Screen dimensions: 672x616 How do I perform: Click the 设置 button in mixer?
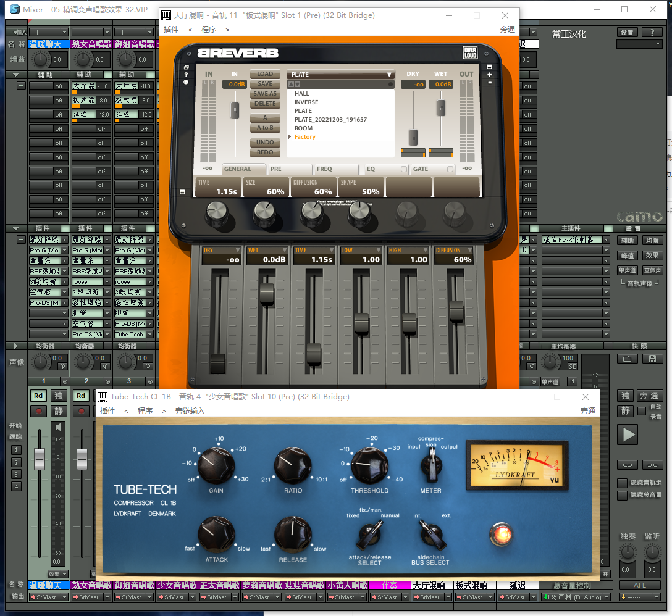[628, 33]
